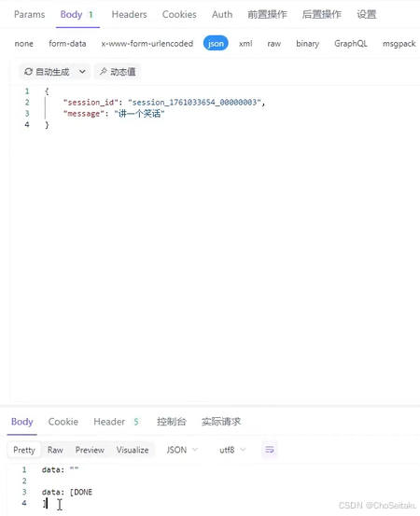Select the Raw view mode
Viewport: 420px width, 516px height.
click(x=55, y=450)
